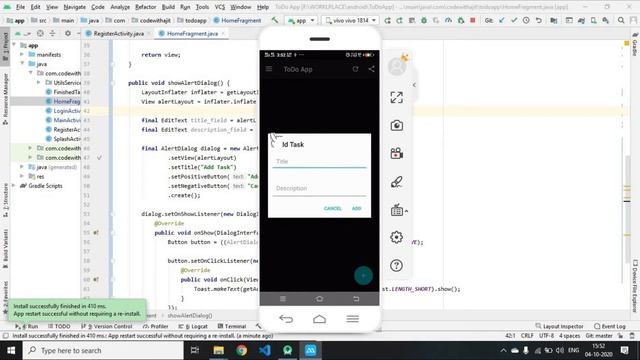
Task: Click the Git rollback arrow icon
Action: pyautogui.click(x=539, y=20)
